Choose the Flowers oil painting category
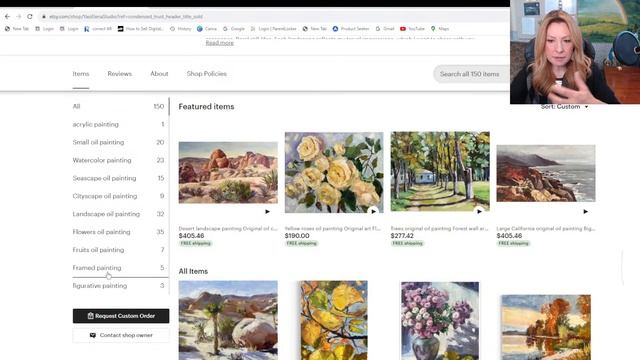Screen dimensions: 640x360 pos(118,232)
